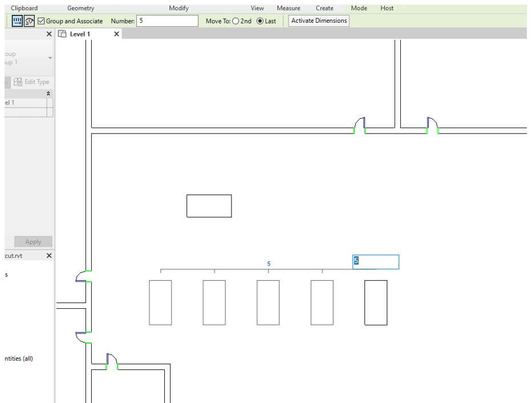Open the Geometry panel label
The image size is (532, 403).
coord(81,8)
